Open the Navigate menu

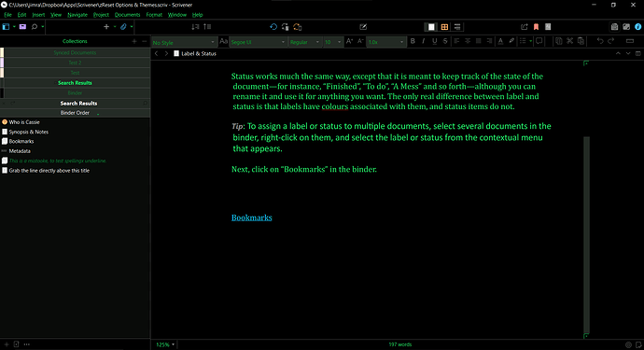coord(77,15)
